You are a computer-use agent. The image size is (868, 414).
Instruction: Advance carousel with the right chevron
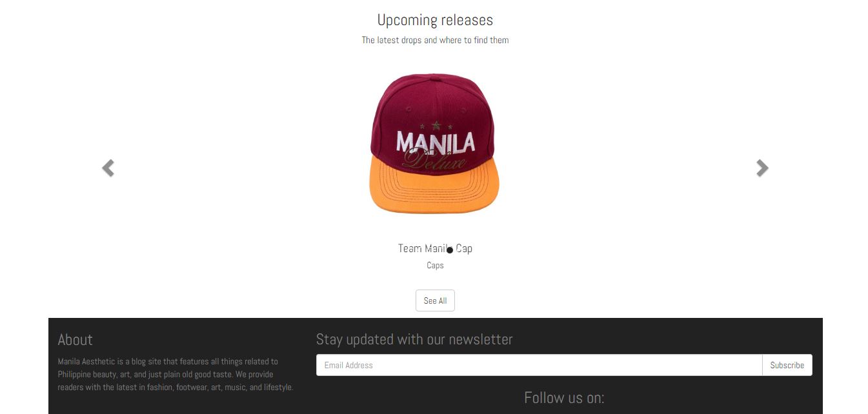(x=762, y=168)
